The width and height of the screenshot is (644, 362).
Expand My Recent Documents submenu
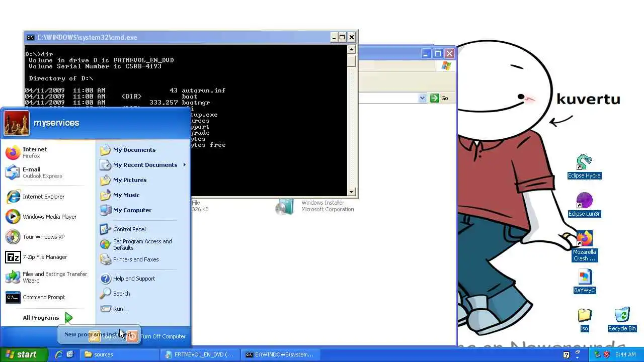click(x=143, y=165)
